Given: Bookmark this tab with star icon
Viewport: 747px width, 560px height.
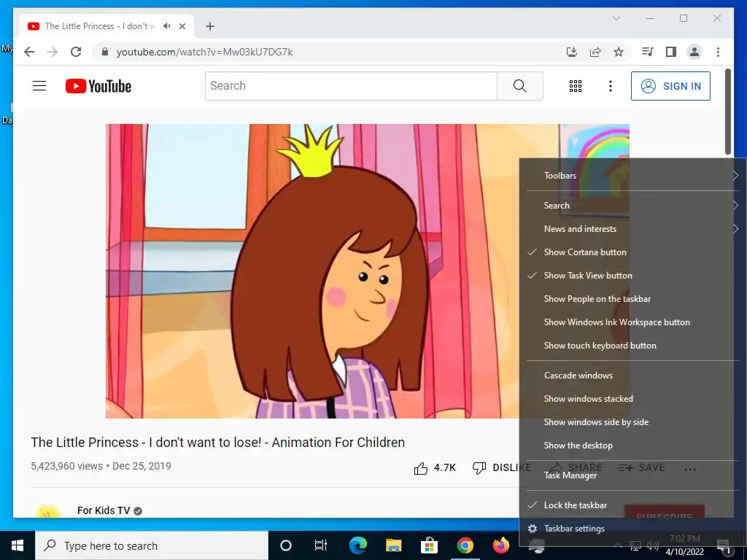Looking at the screenshot, I should click(x=619, y=52).
